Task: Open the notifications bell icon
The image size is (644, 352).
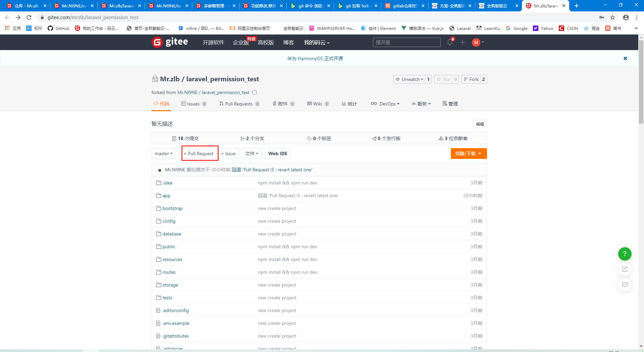Action: pyautogui.click(x=449, y=42)
